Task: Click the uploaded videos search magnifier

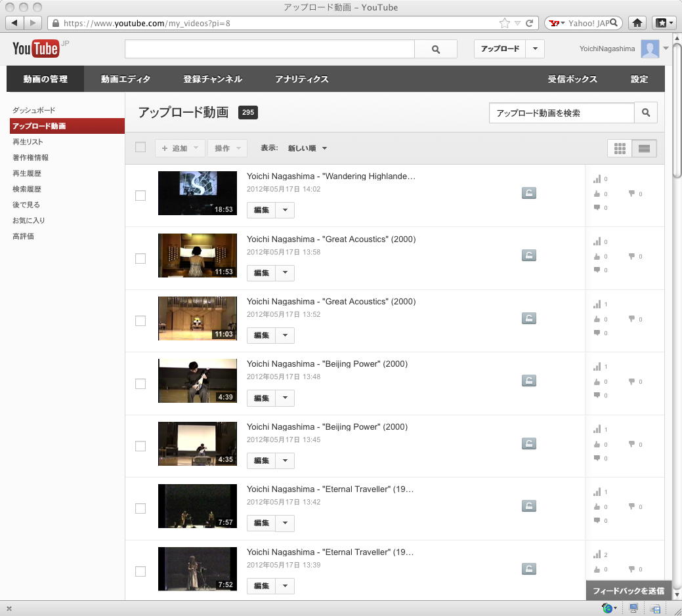Action: [646, 113]
